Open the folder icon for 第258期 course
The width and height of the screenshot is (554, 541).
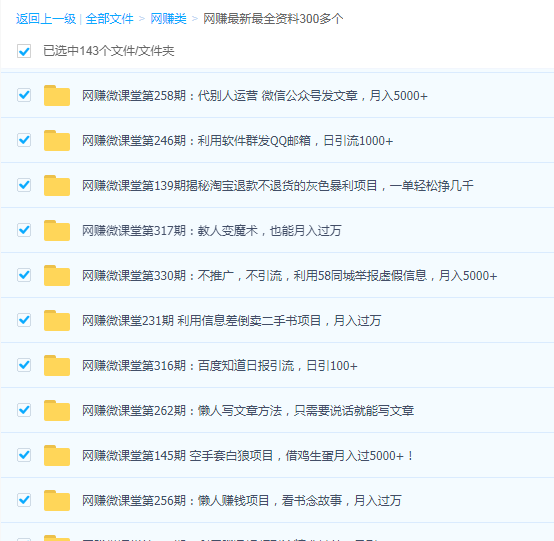pos(57,95)
